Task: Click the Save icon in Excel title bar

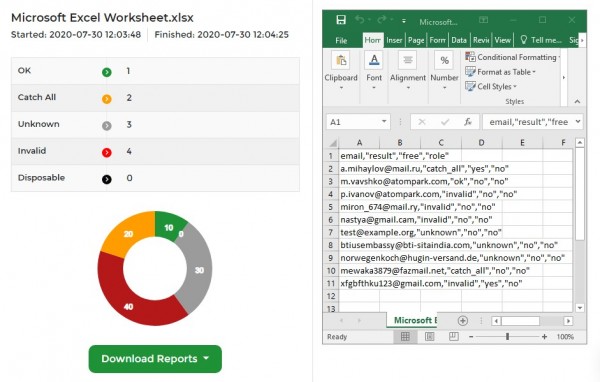Action: click(x=341, y=20)
